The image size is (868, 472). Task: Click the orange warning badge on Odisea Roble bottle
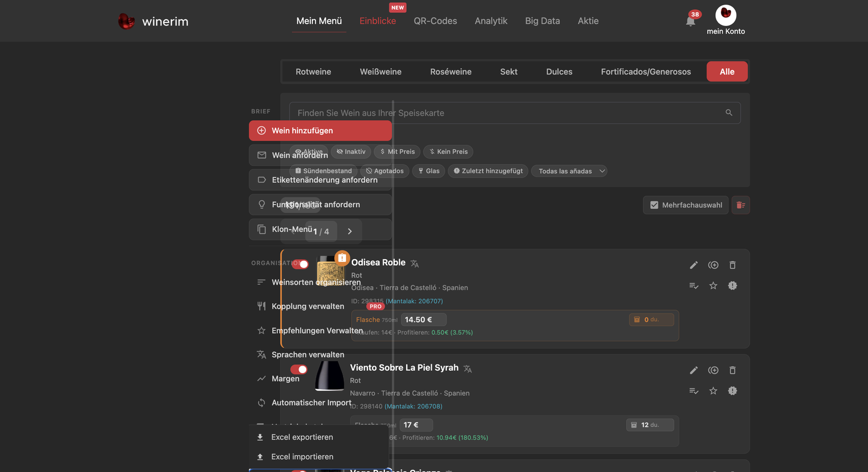pos(342,257)
